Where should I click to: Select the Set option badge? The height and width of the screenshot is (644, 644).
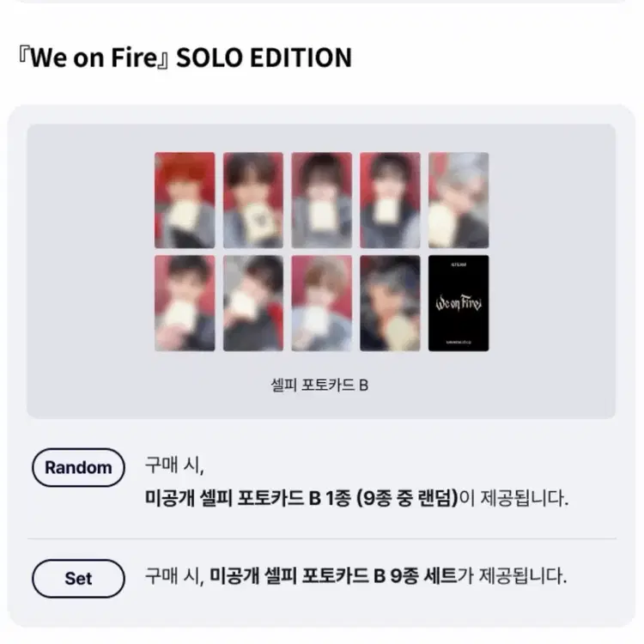click(x=78, y=578)
